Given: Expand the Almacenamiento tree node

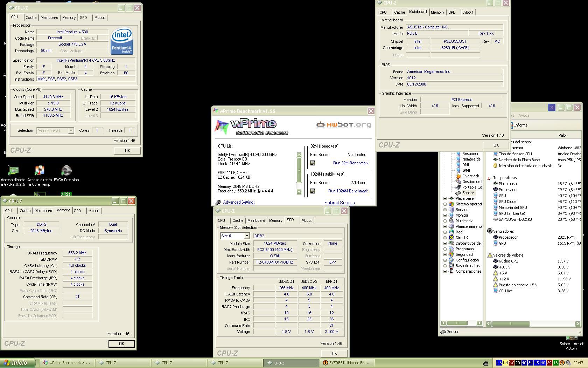Looking at the screenshot, I should [x=445, y=226].
